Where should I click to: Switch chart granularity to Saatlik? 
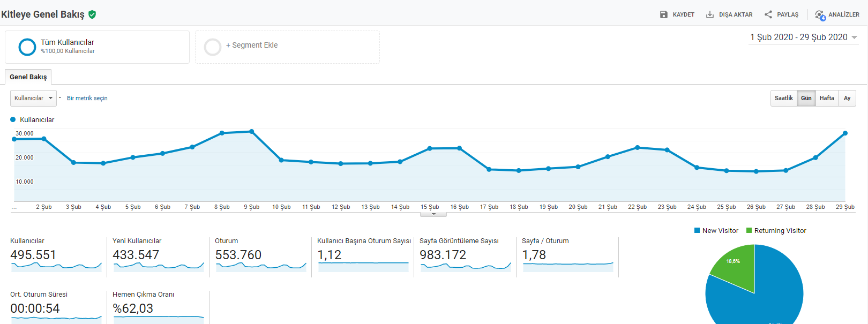tap(784, 98)
